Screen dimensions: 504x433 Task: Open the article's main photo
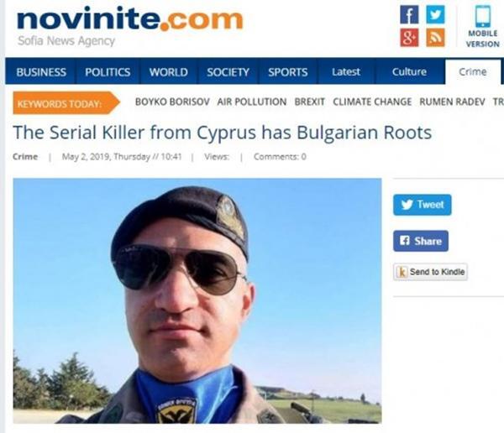[x=197, y=300]
